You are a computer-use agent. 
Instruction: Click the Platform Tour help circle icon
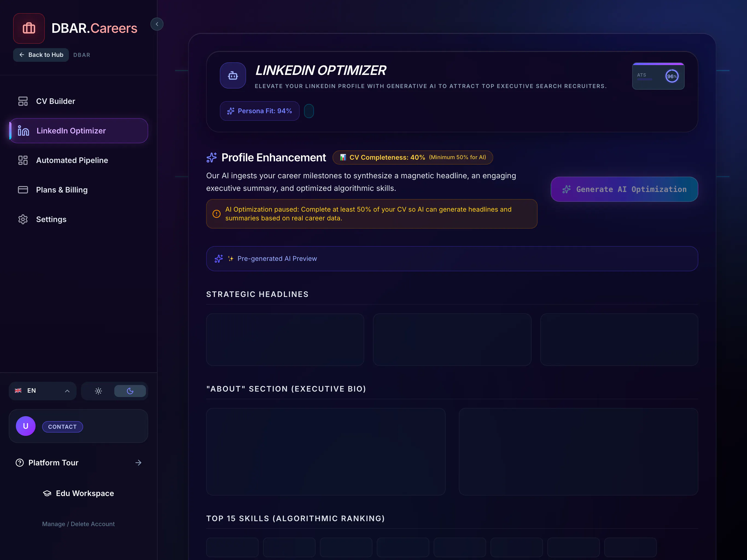point(20,463)
